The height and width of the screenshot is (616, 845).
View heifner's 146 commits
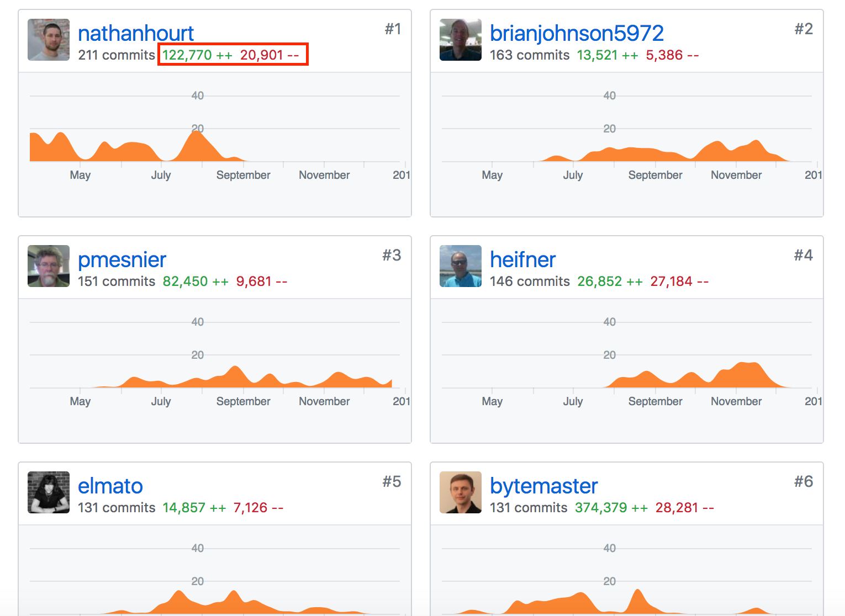[x=530, y=282]
